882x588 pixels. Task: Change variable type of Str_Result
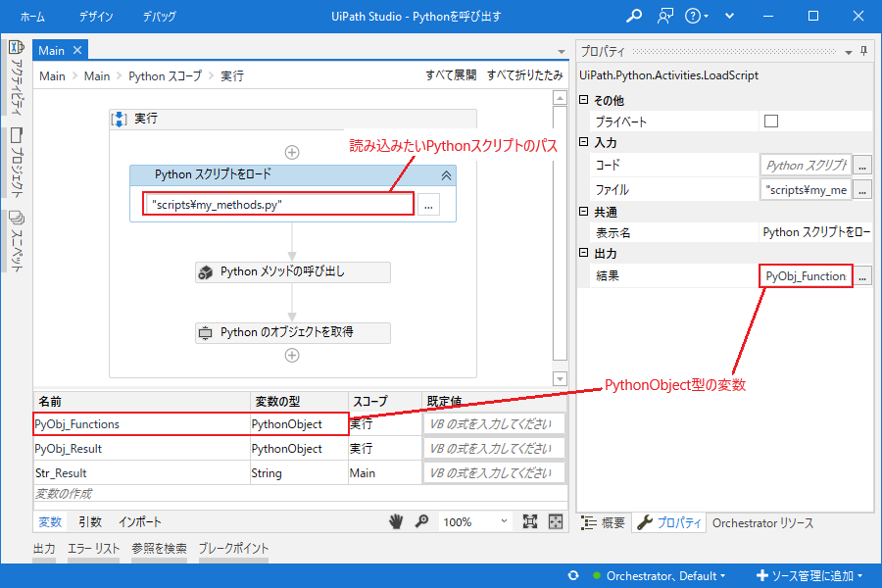[299, 473]
